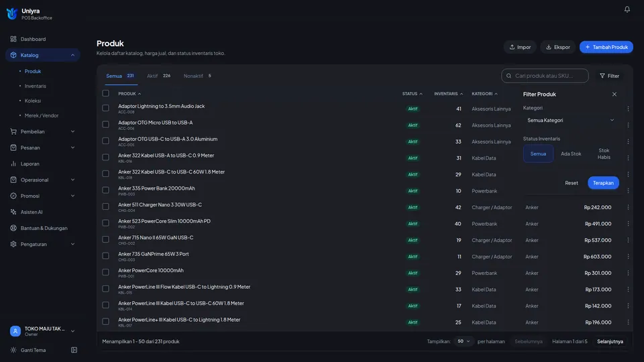Select checkbox for Adaptor OTG Micro USB to USB-A

pyautogui.click(x=105, y=125)
